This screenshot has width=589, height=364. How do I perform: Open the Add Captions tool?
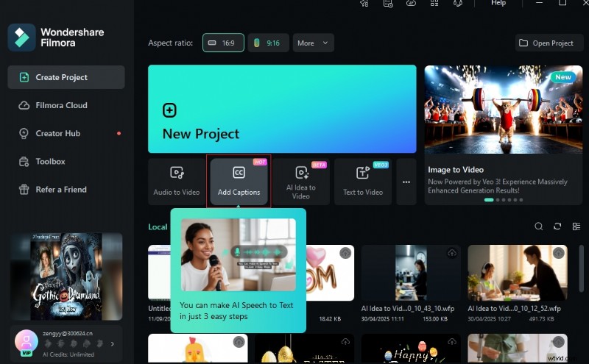pyautogui.click(x=239, y=181)
